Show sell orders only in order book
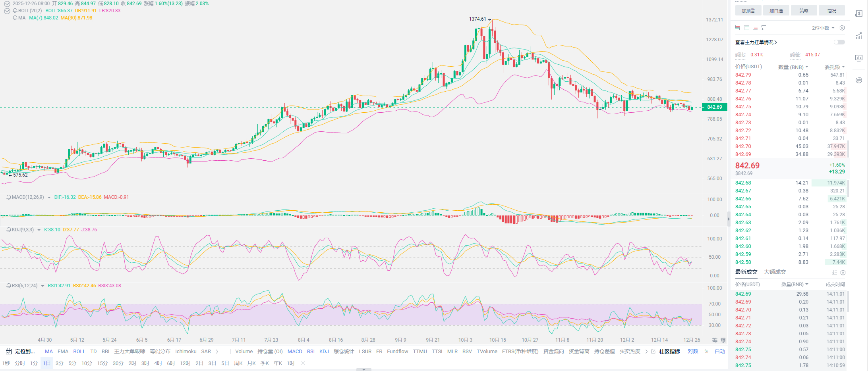868x371 pixels. pos(755,28)
